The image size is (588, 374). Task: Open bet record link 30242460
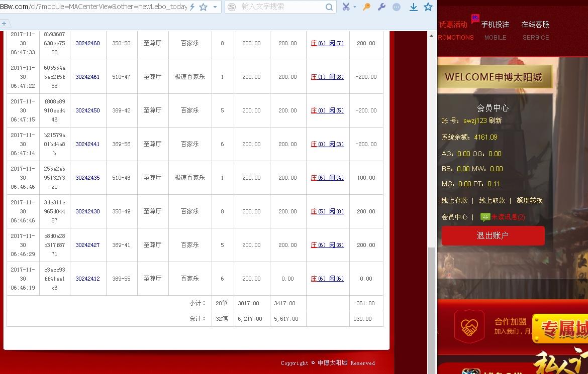coord(87,43)
